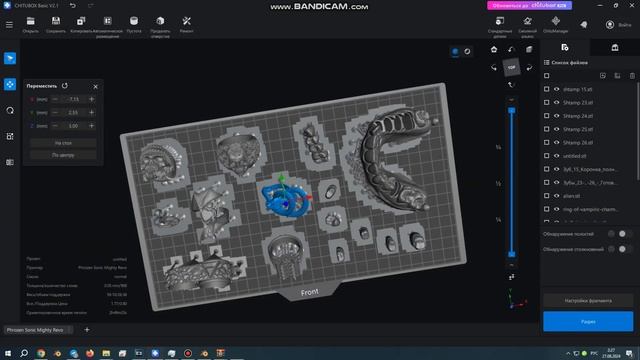Click the delete trash icon in file list
The image size is (640, 360).
click(x=632, y=76)
